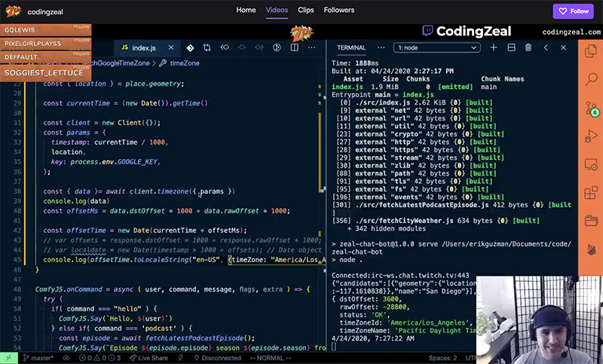Viewport: 603px width, 364px height.
Task: Click the split terminal icon
Action: (x=511, y=47)
